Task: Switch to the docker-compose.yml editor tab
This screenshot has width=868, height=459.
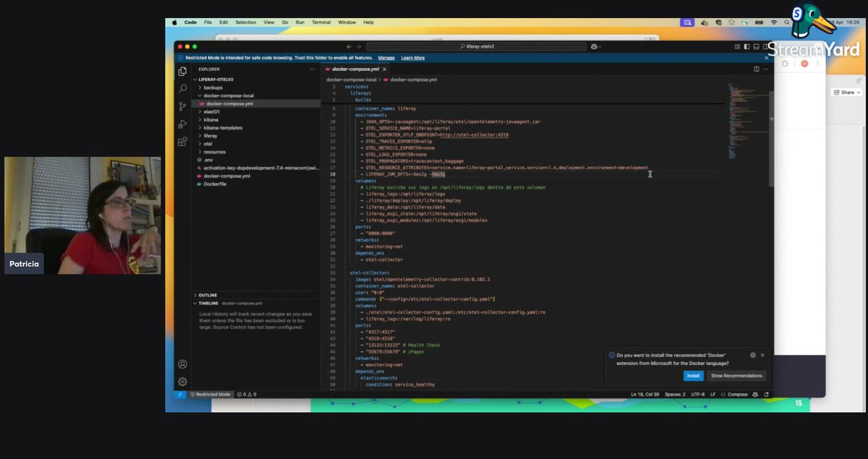Action: pyautogui.click(x=355, y=69)
